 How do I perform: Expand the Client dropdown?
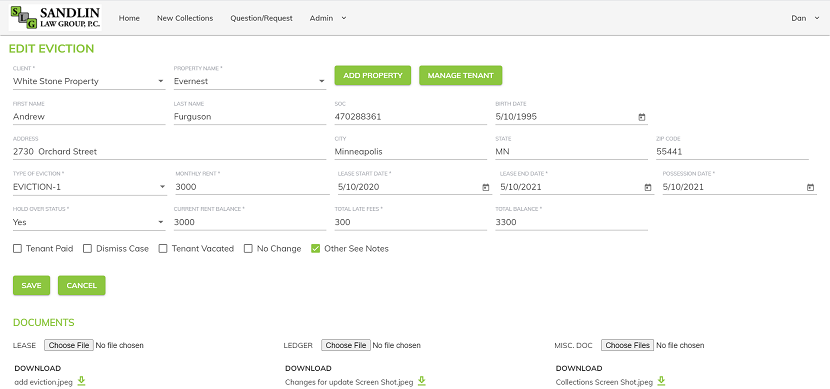click(x=89, y=82)
